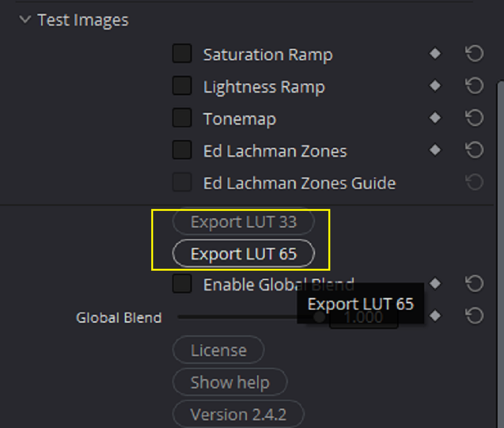
Task: Reset Ed Lachman Zones parameter
Action: click(475, 150)
